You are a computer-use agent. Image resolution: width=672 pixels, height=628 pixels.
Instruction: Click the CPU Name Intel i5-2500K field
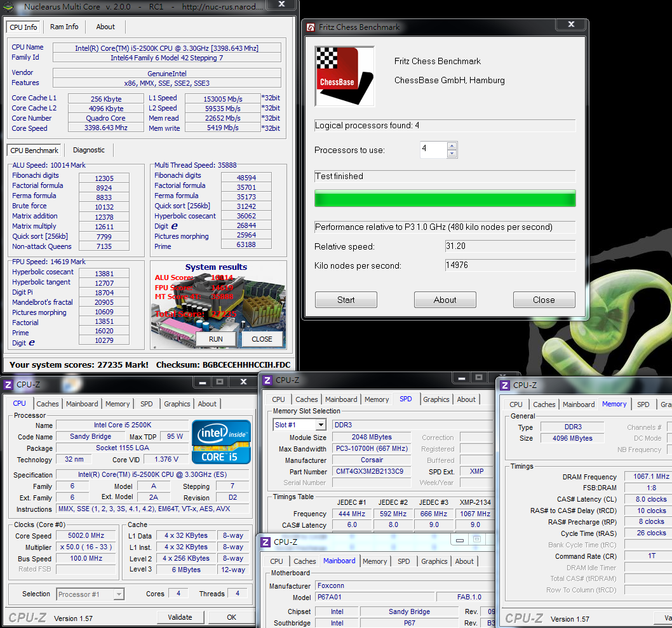point(166,48)
